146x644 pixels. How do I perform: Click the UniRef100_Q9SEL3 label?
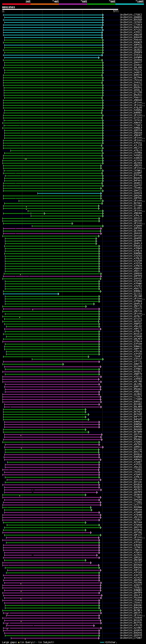tap(131, 90)
